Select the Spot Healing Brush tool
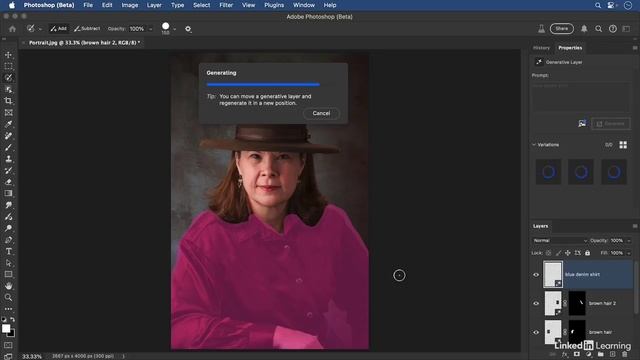This screenshot has width=640, height=360. pyautogui.click(x=8, y=136)
